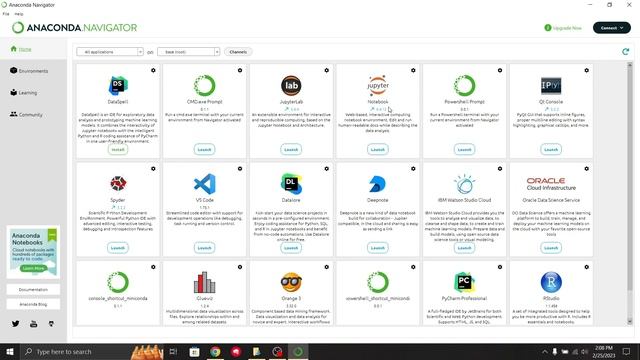Open Spyder tile options gear

tap(153, 169)
